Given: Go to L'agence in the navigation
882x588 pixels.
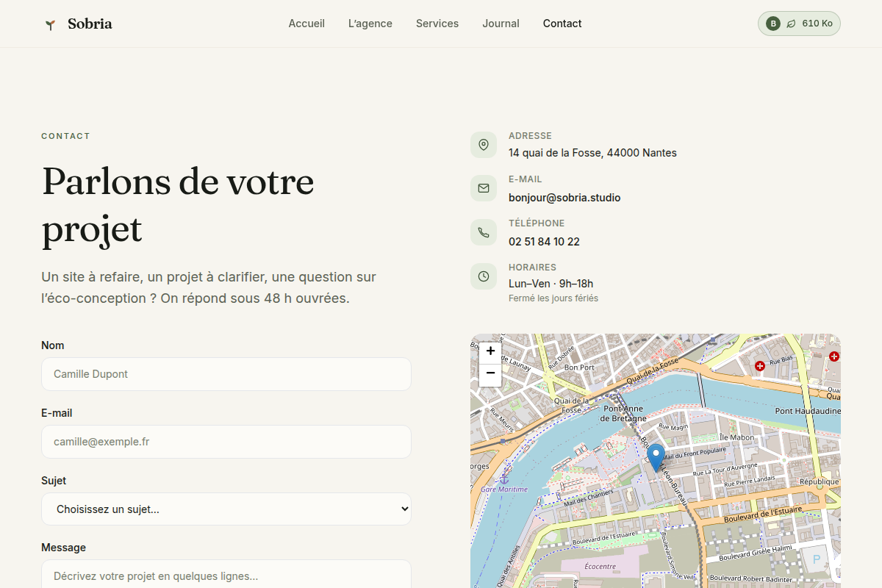Looking at the screenshot, I should pyautogui.click(x=370, y=24).
